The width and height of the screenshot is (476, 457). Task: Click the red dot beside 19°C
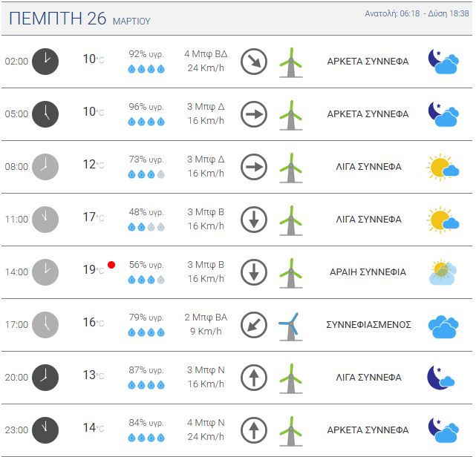[111, 264]
